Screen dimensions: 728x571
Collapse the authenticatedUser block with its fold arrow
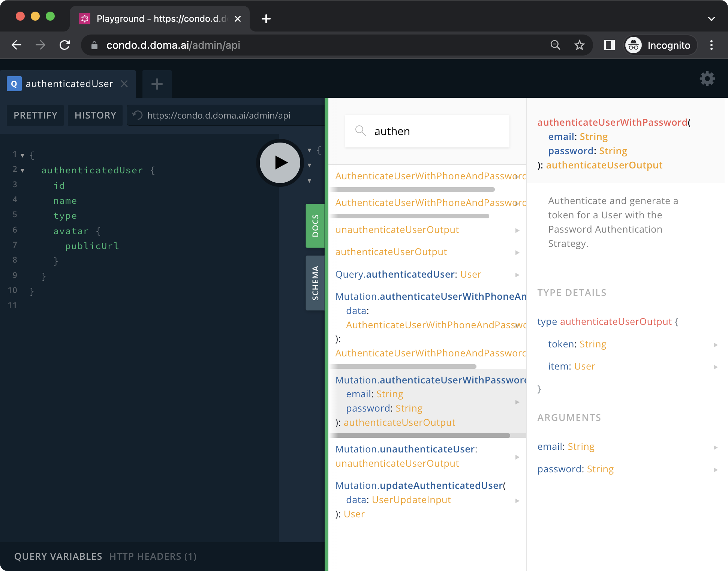22,170
